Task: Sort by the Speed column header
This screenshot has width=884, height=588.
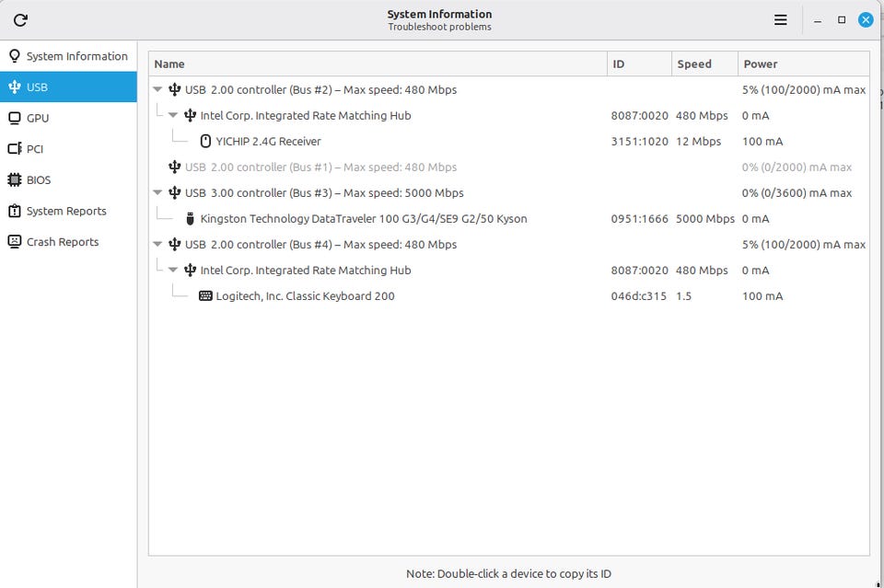Action: coord(704,63)
